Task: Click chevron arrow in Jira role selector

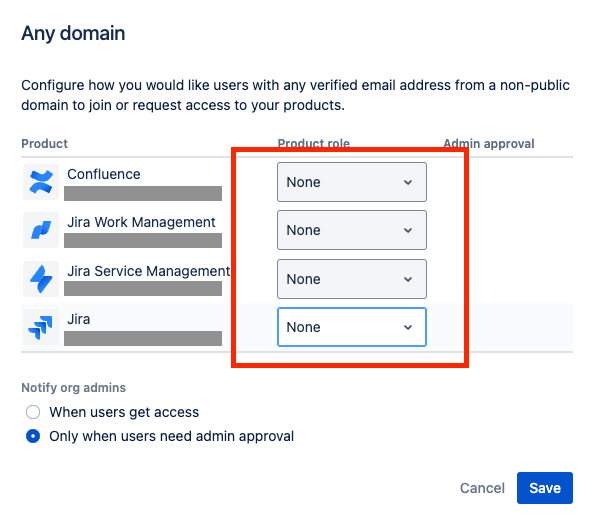Action: 408,327
